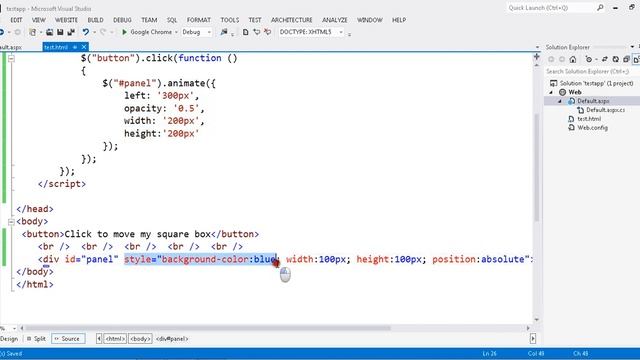
Task: Open the BUILD menu
Action: (x=96, y=20)
